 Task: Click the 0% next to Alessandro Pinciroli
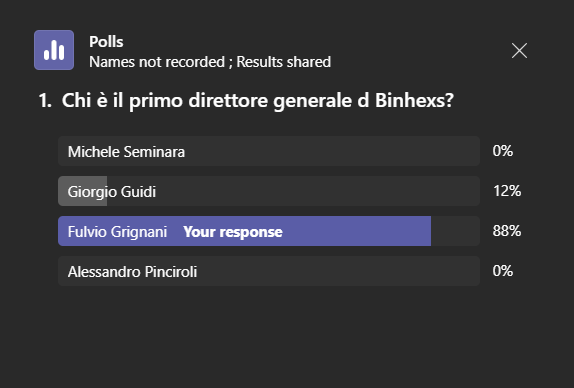pyautogui.click(x=503, y=271)
